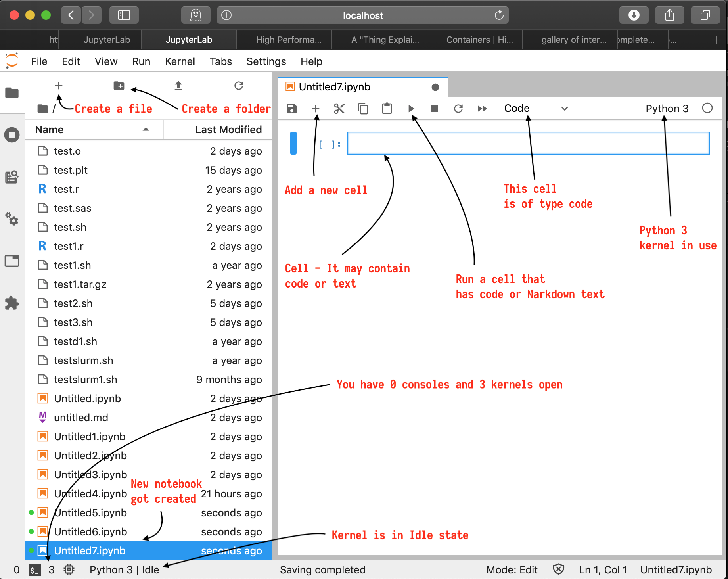Open the Kernel menu
This screenshot has width=728, height=579.
tap(180, 61)
